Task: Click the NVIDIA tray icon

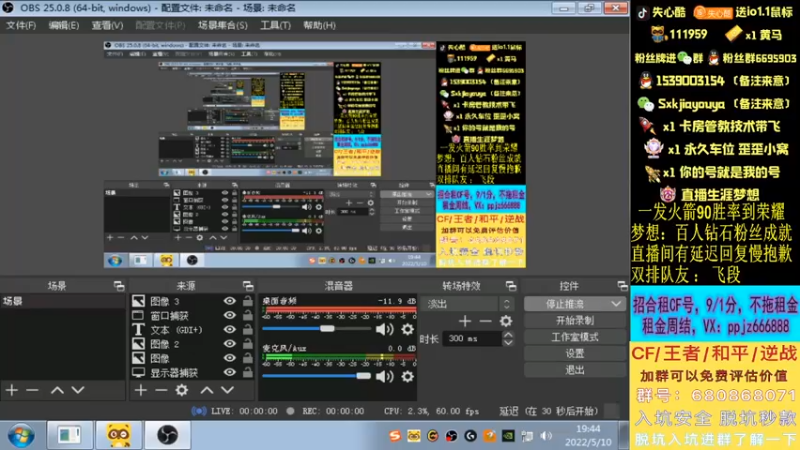Action: pyautogui.click(x=508, y=436)
